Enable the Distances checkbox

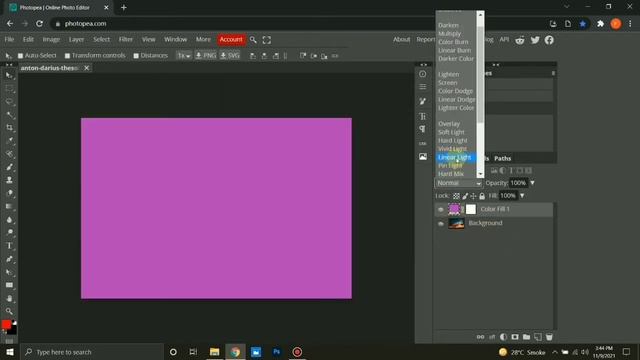coord(136,56)
